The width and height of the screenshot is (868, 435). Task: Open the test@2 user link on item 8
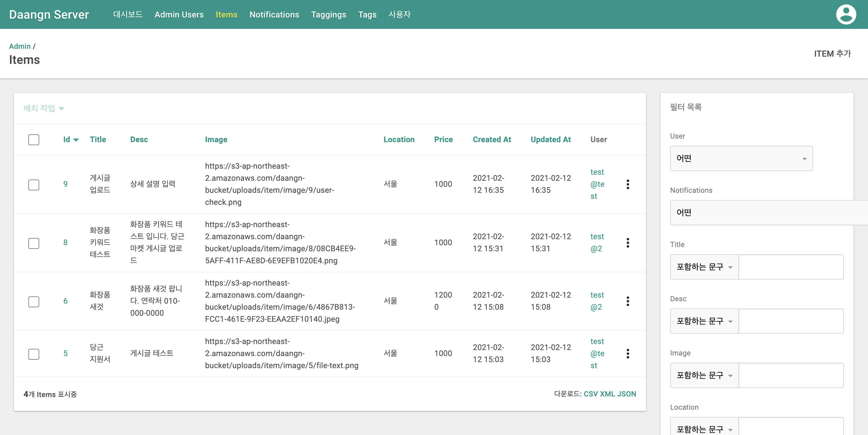pyautogui.click(x=597, y=243)
